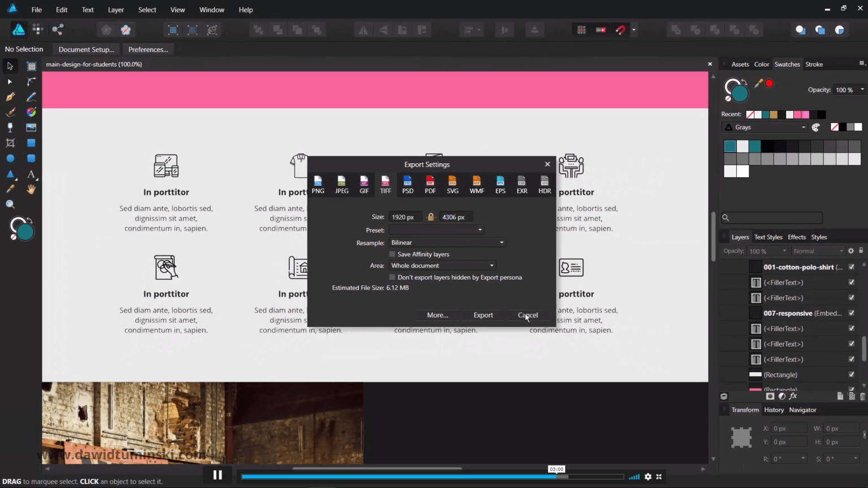
Task: Toggle snapping magnet icon
Action: 620,30
